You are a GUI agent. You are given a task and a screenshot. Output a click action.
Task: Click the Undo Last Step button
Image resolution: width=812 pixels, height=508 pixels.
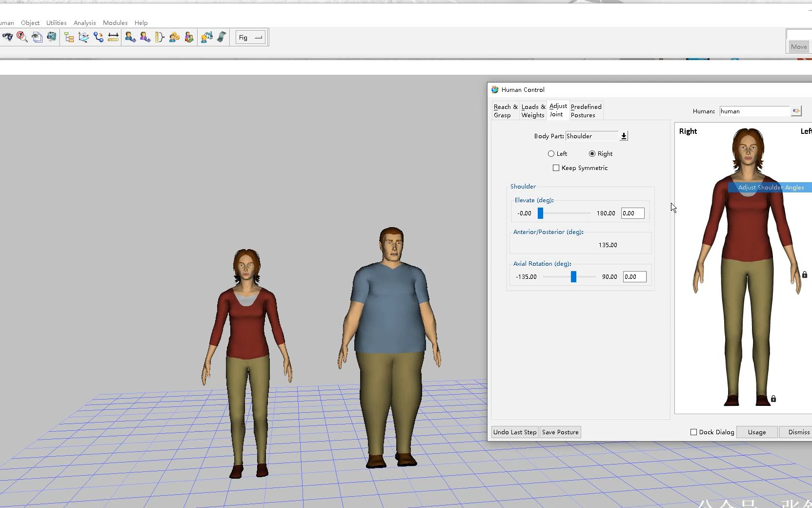click(514, 432)
